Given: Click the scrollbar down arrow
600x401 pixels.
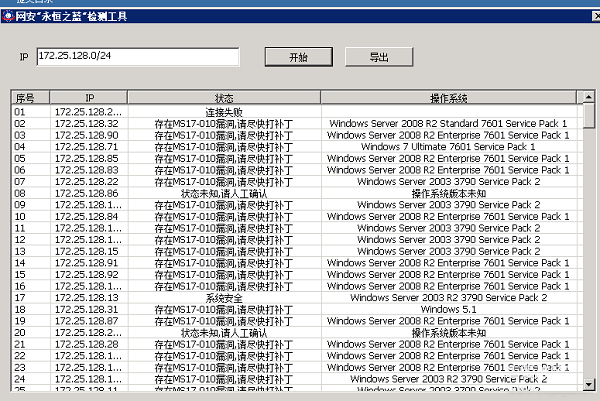Looking at the screenshot, I should [589, 384].
